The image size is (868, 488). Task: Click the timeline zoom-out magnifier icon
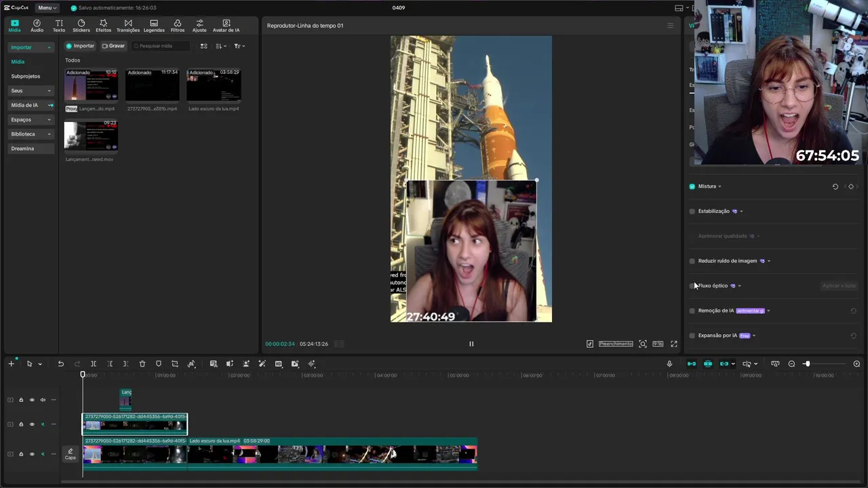791,364
